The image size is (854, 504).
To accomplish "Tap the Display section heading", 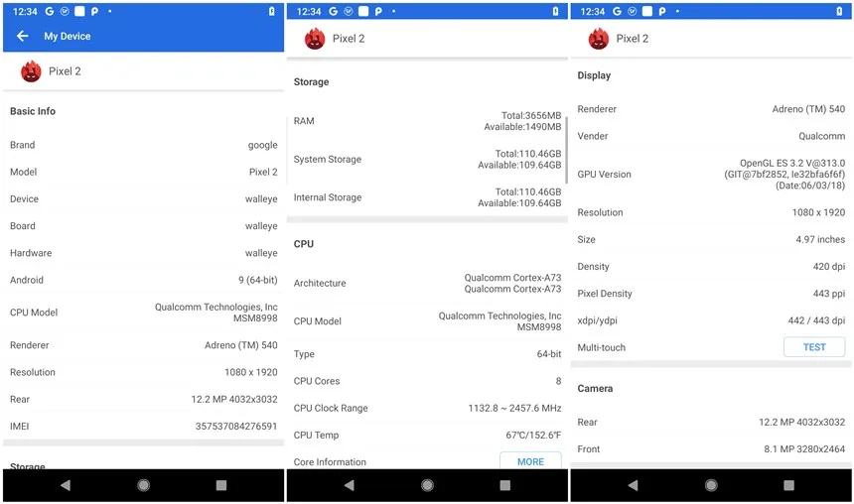I will point(594,75).
